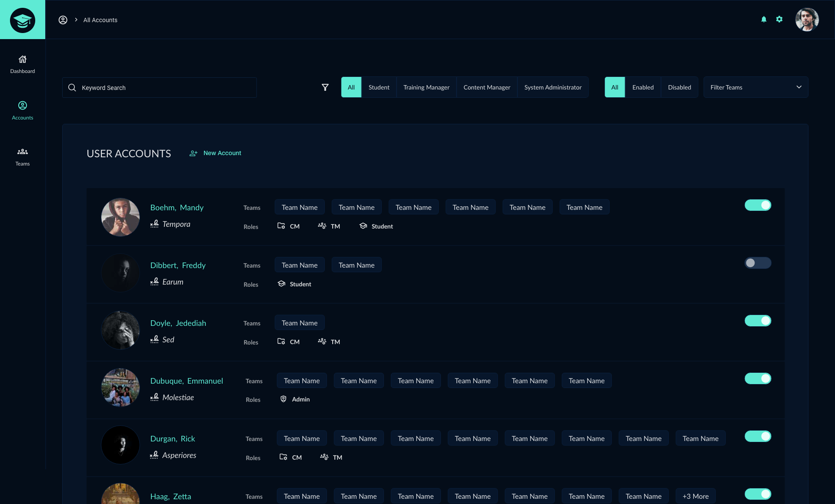Click the add-person icon beside New Account
Viewport: 835px width, 504px height.
pyautogui.click(x=194, y=153)
